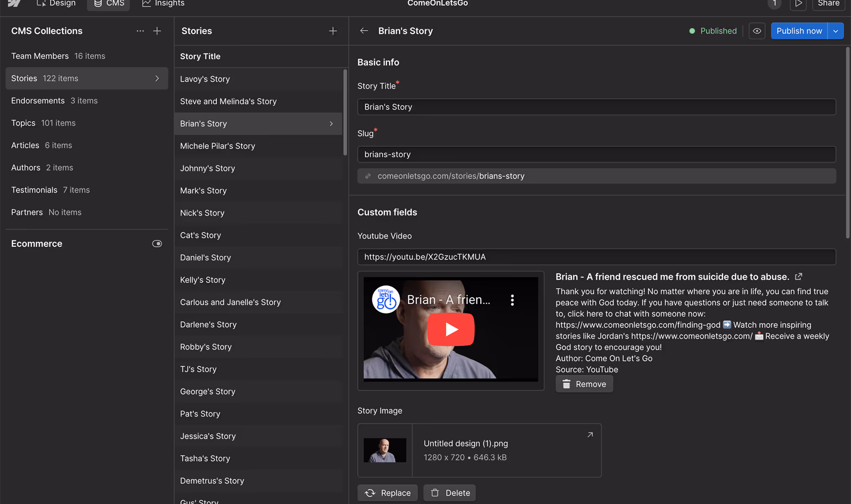The height and width of the screenshot is (504, 851).
Task: Open Story Image in new tab arrow
Action: click(x=590, y=435)
